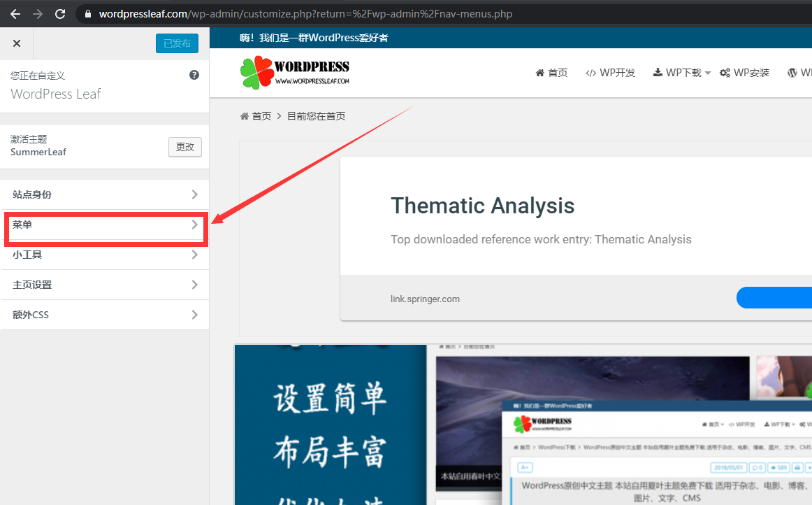Click 首页 in the breadcrumb trail

(261, 116)
